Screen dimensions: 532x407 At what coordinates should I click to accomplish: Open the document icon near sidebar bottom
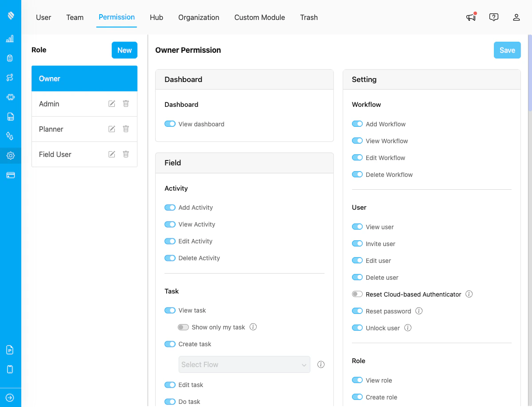[10, 350]
